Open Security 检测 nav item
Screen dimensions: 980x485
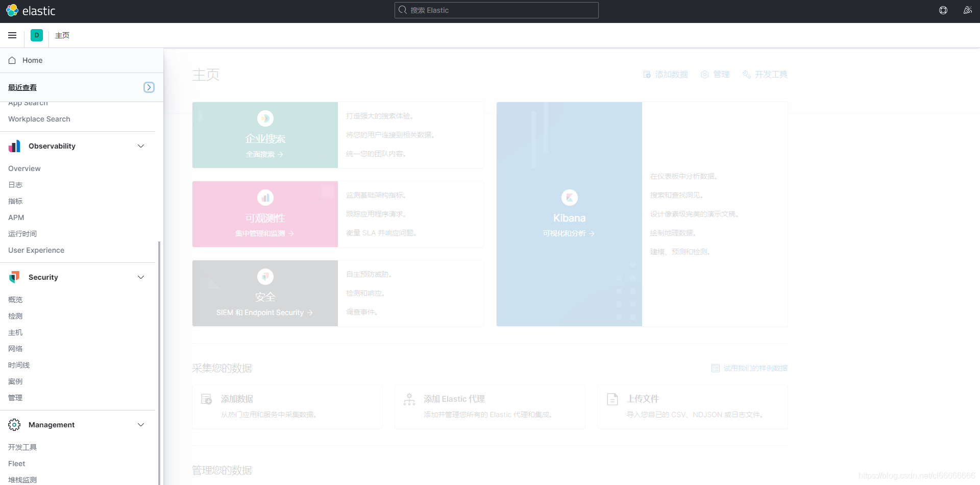click(15, 316)
